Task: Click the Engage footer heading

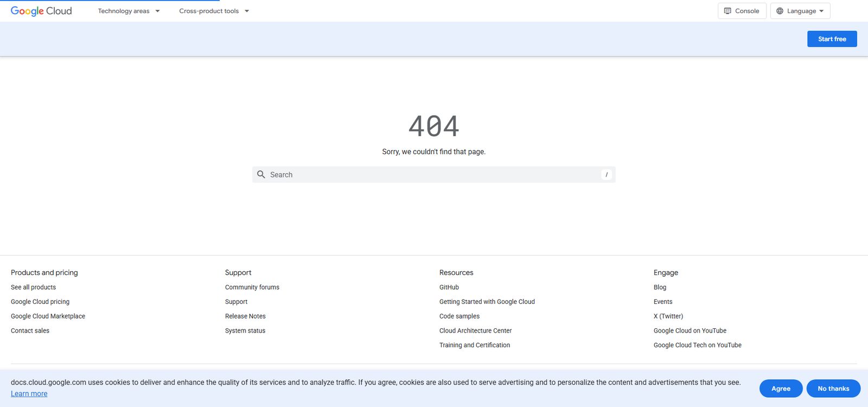Action: tap(666, 272)
